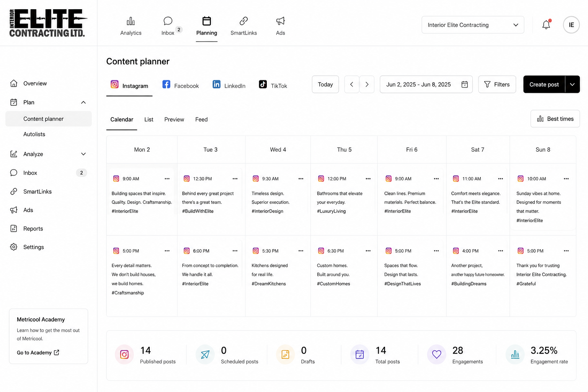Select the TikTok network tab
This screenshot has height=392, width=588.
[273, 85]
